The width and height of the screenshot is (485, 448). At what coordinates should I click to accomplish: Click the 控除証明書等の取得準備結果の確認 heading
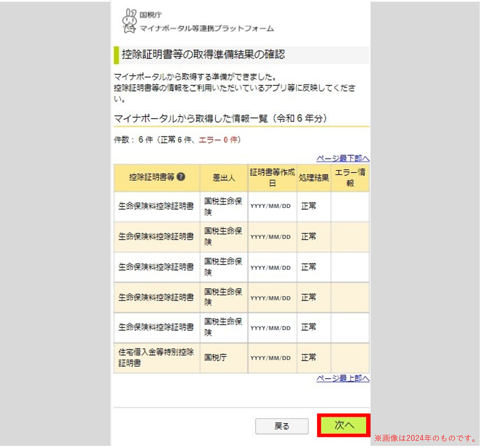coord(203,55)
